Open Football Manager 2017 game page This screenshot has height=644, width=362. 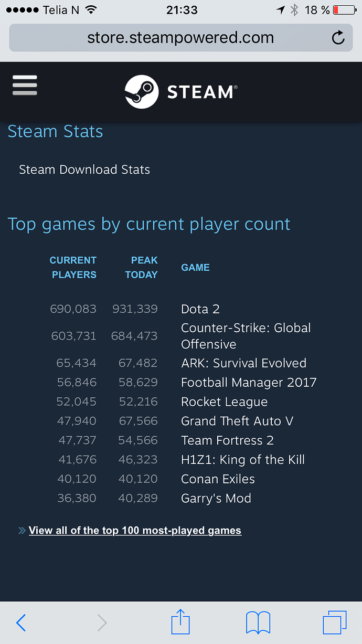point(249,383)
